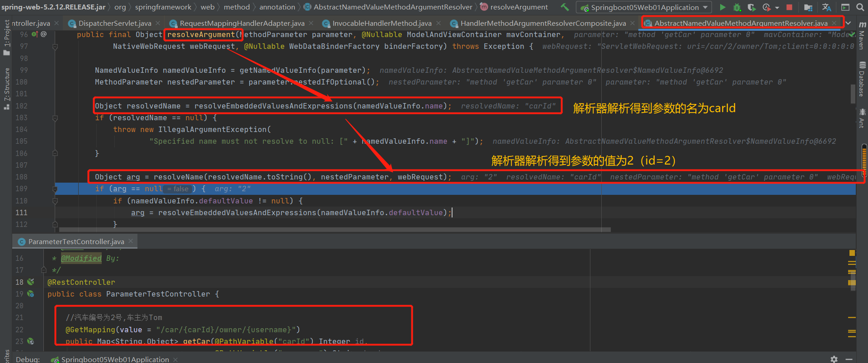Collapse code fold marker on line 97
This screenshot has width=868, height=363.
pos(55,47)
